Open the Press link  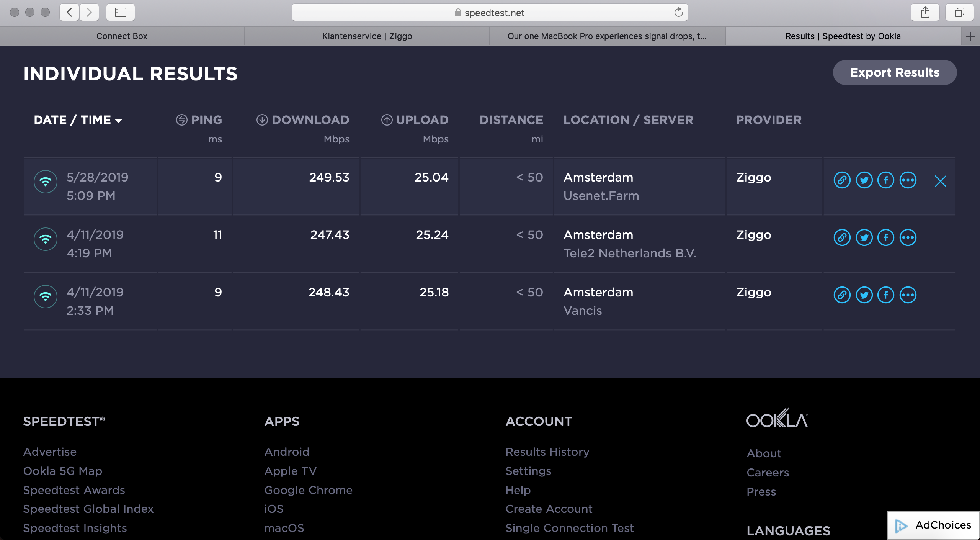pos(761,492)
